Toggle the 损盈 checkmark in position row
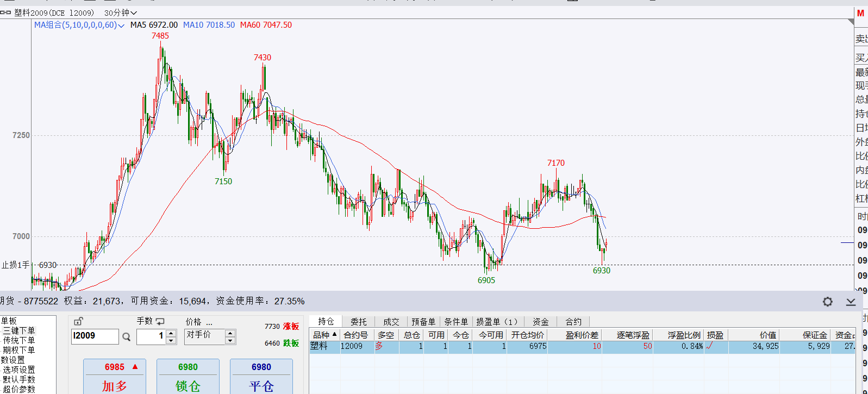 point(709,346)
